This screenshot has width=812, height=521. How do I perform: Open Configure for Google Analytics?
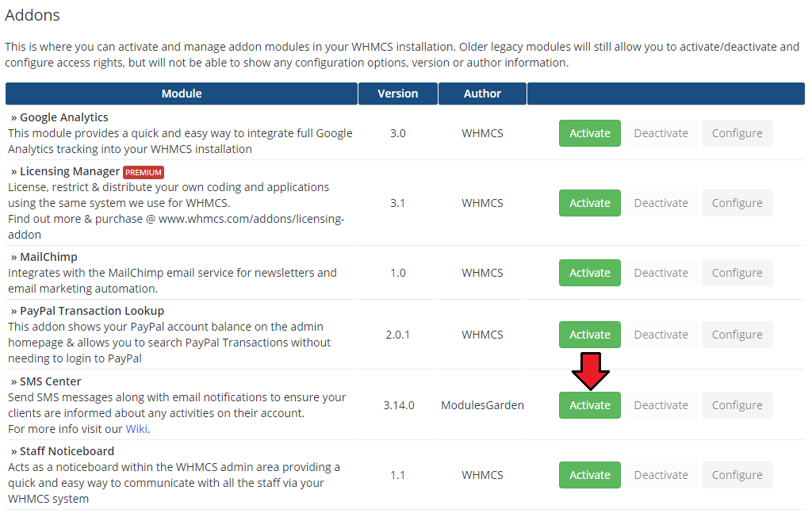[737, 133]
